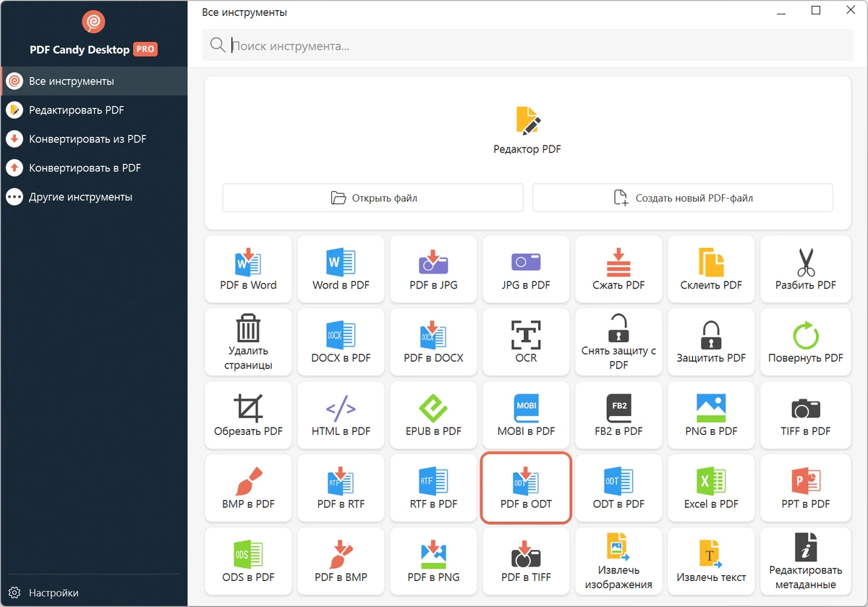Select the Защитить PDF lock tool
Viewport: 868px width, 607px height.
click(711, 341)
